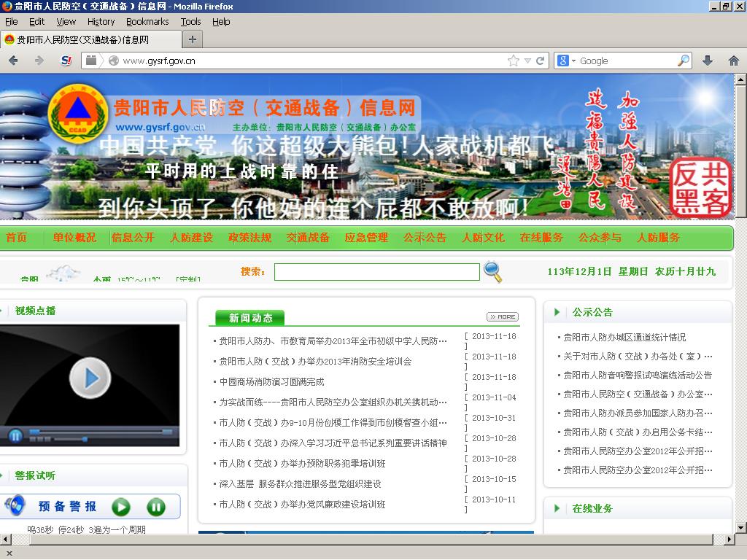This screenshot has height=560, width=747.
Task: Open 交通战备 navigation item
Action: tap(308, 237)
